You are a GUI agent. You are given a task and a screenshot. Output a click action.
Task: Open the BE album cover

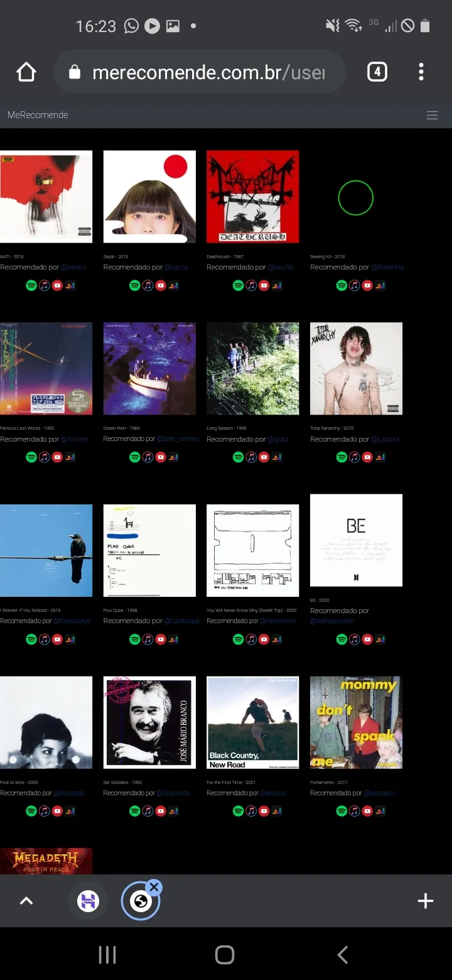click(356, 541)
